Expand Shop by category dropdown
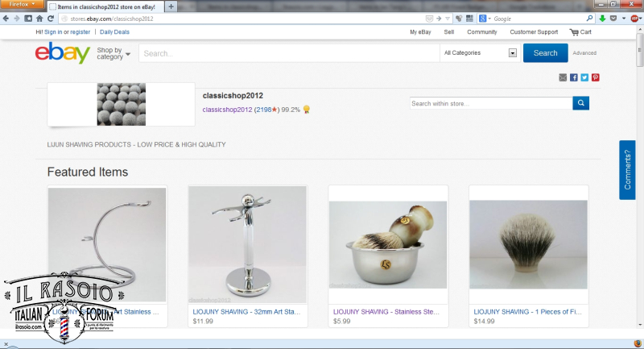 click(x=114, y=53)
